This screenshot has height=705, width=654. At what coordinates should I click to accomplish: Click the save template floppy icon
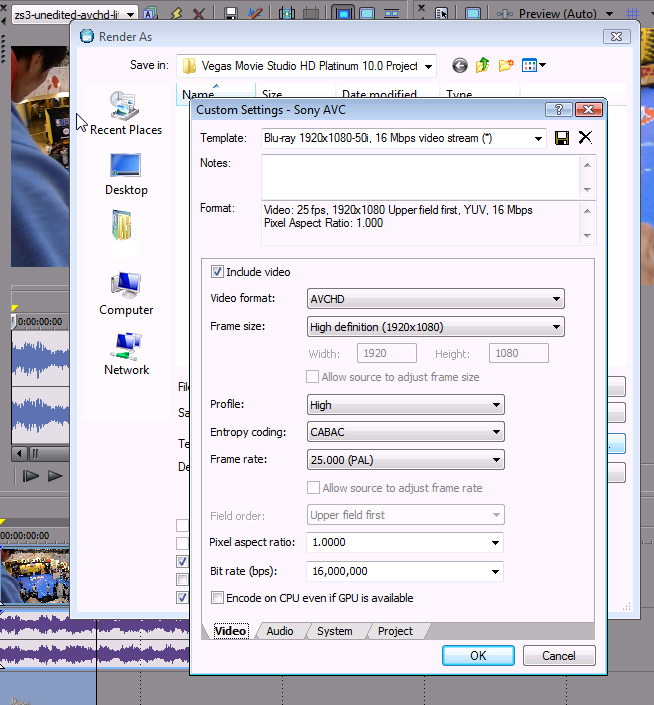(x=561, y=138)
